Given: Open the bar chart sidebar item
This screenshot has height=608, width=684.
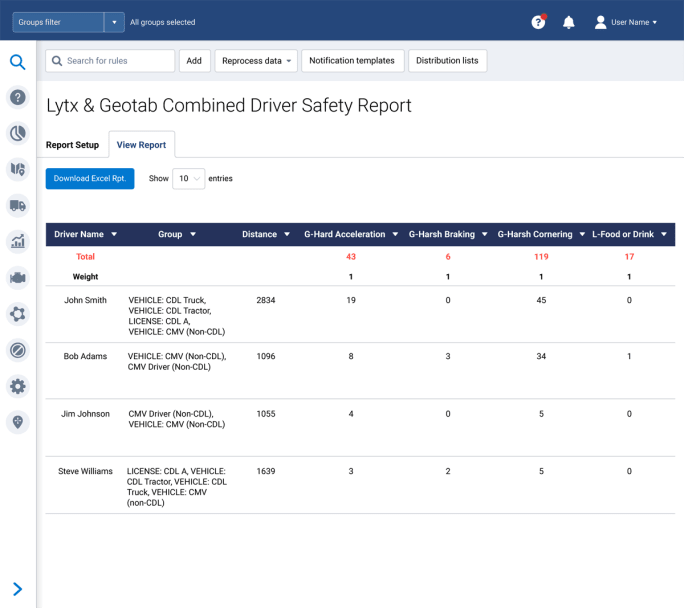Looking at the screenshot, I should point(17,241).
